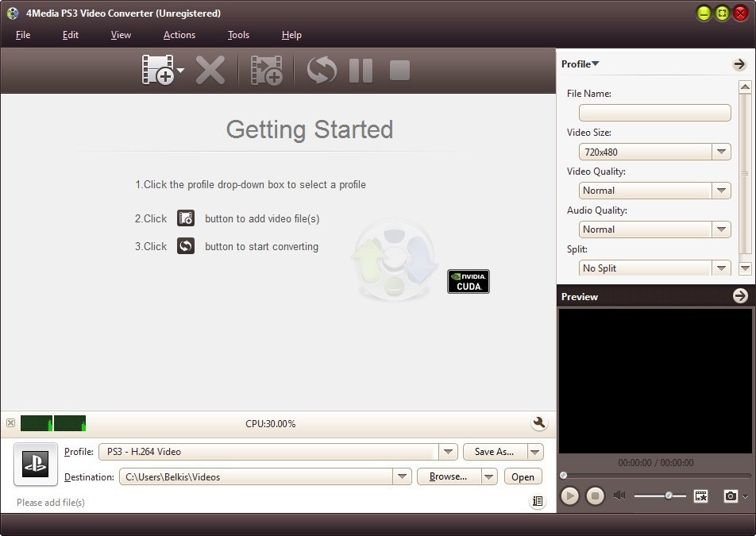
Task: Click the CPU:30.00% text
Action: pos(271,424)
